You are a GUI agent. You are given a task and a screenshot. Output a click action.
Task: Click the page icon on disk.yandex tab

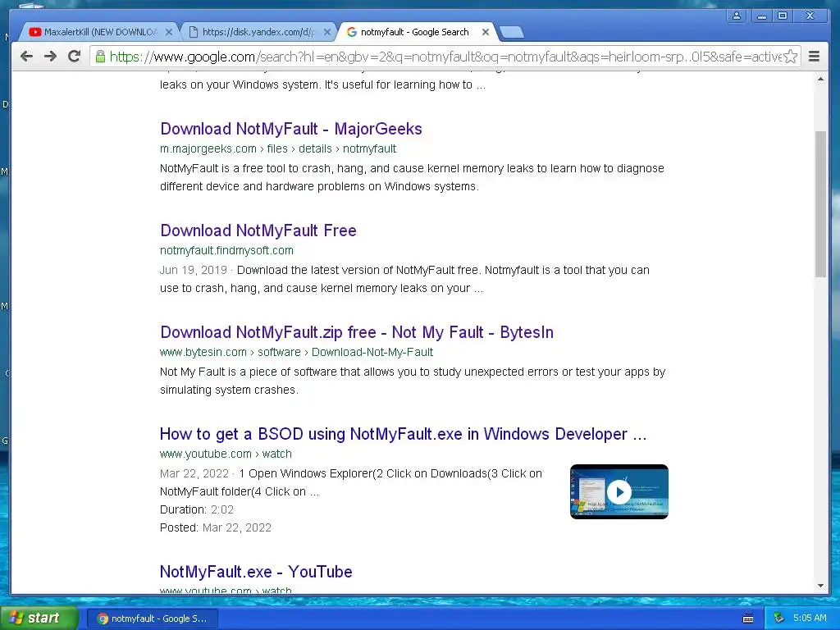(194, 32)
